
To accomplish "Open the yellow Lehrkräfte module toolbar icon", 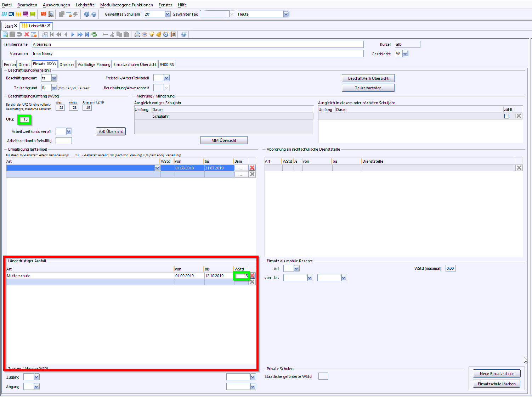I will 18,14.
